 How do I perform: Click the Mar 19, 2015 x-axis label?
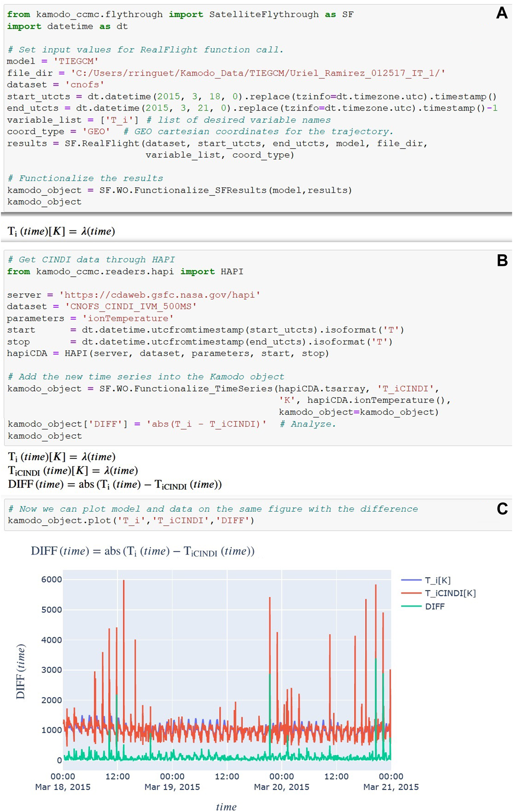(x=172, y=787)
